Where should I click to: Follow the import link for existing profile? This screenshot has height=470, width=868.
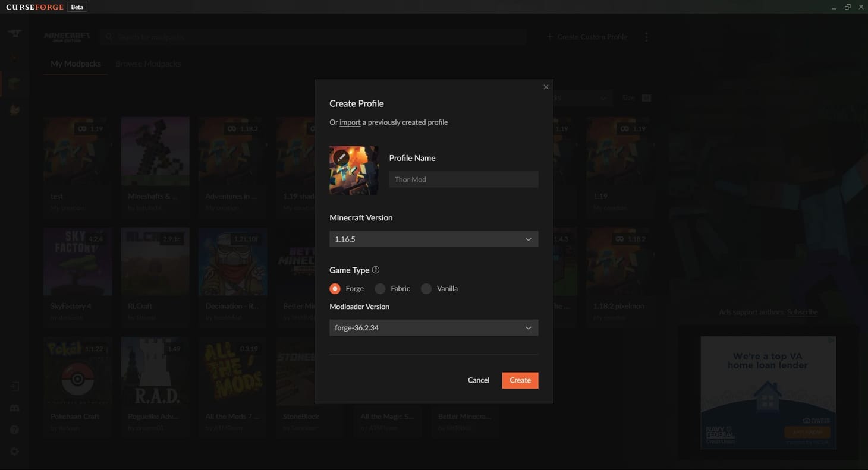350,122
